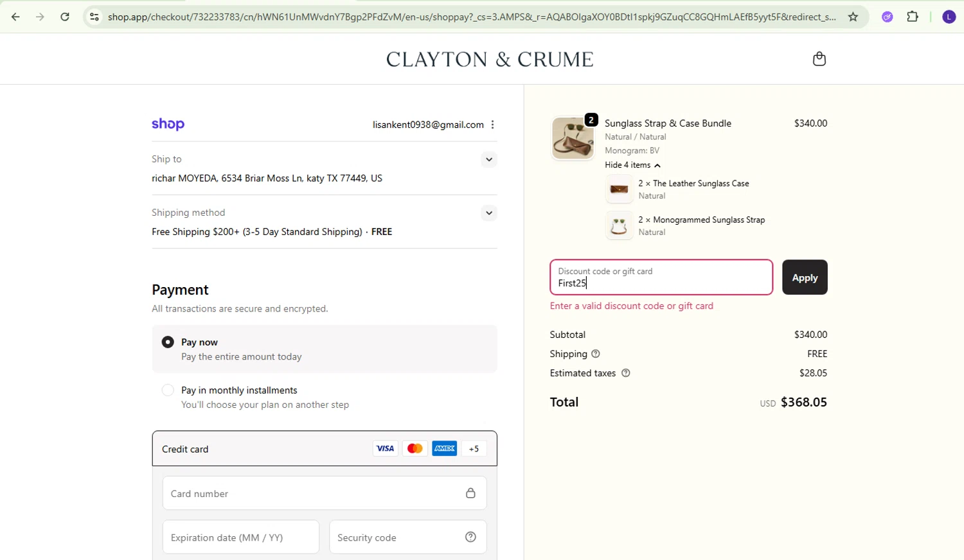
Task: Click the total amount $368.05
Action: tap(804, 402)
